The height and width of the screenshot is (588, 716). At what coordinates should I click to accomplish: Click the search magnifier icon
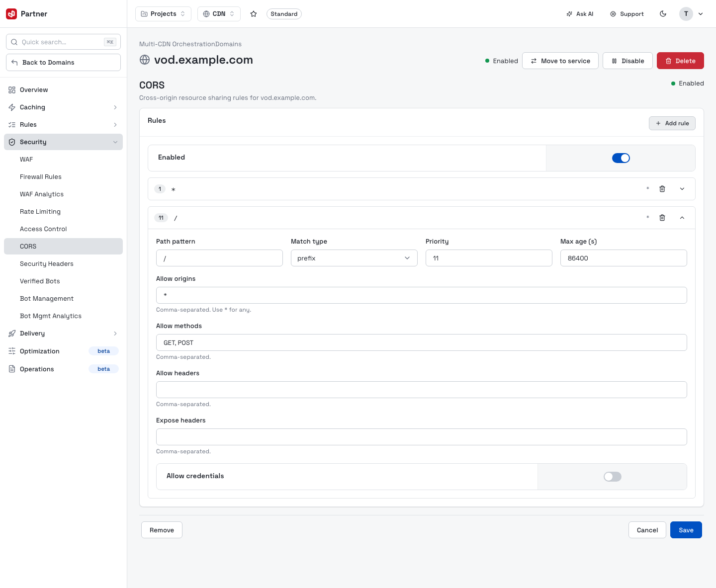(14, 42)
